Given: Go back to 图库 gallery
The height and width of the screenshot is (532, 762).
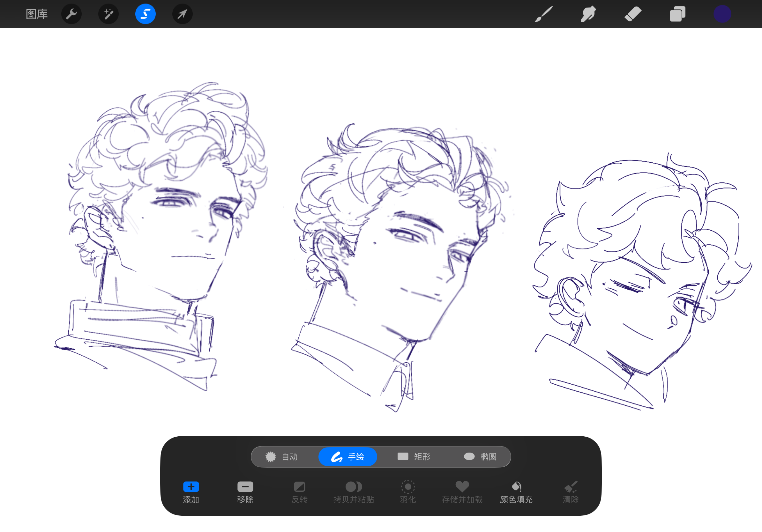Looking at the screenshot, I should (x=36, y=14).
